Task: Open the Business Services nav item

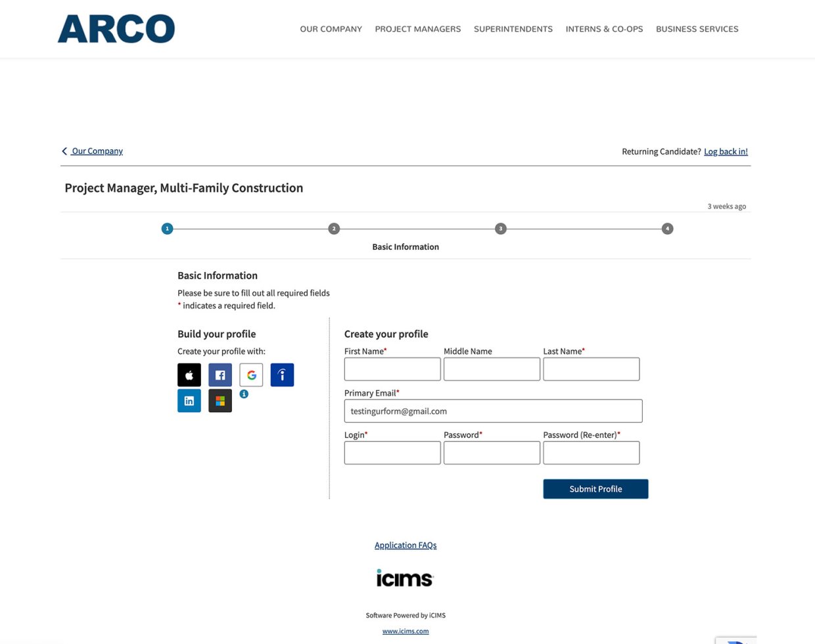Action: point(697,29)
